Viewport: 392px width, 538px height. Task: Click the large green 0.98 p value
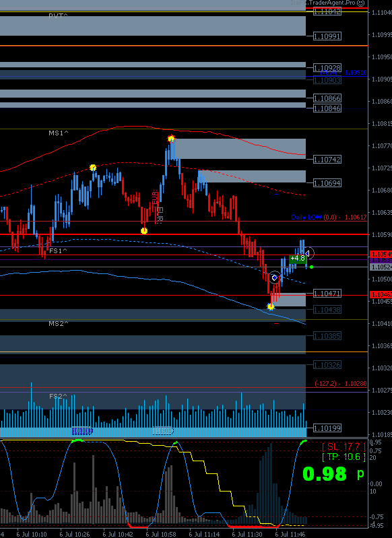(333, 474)
